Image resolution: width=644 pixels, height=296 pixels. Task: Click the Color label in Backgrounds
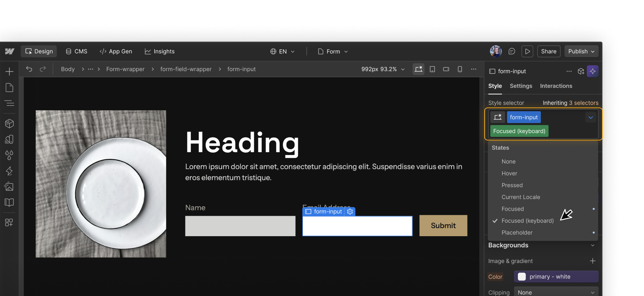click(x=495, y=277)
